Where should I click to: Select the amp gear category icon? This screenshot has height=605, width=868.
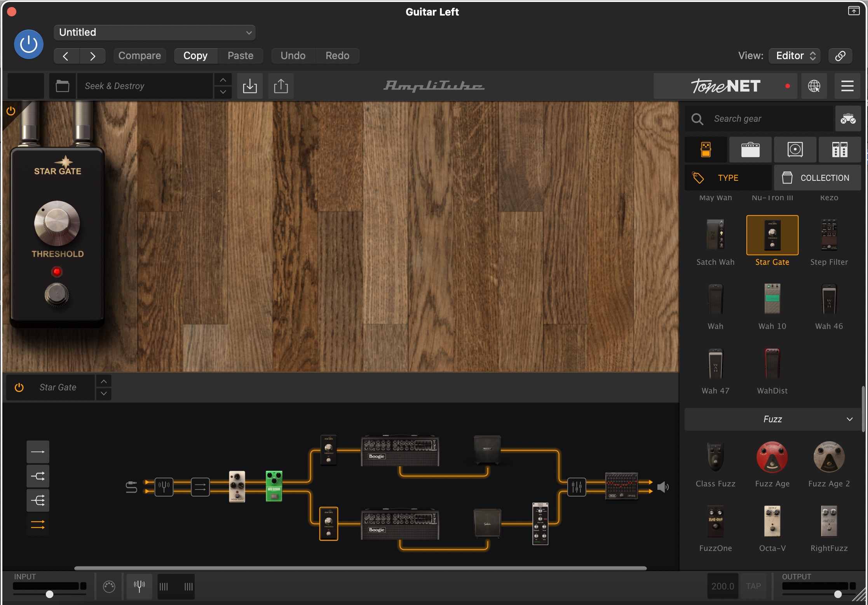(x=750, y=150)
